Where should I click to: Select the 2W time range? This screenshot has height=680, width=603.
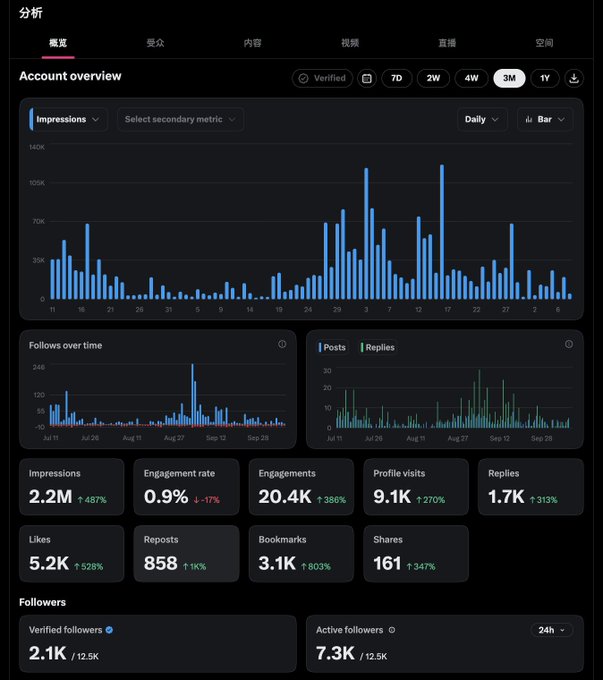tap(433, 78)
